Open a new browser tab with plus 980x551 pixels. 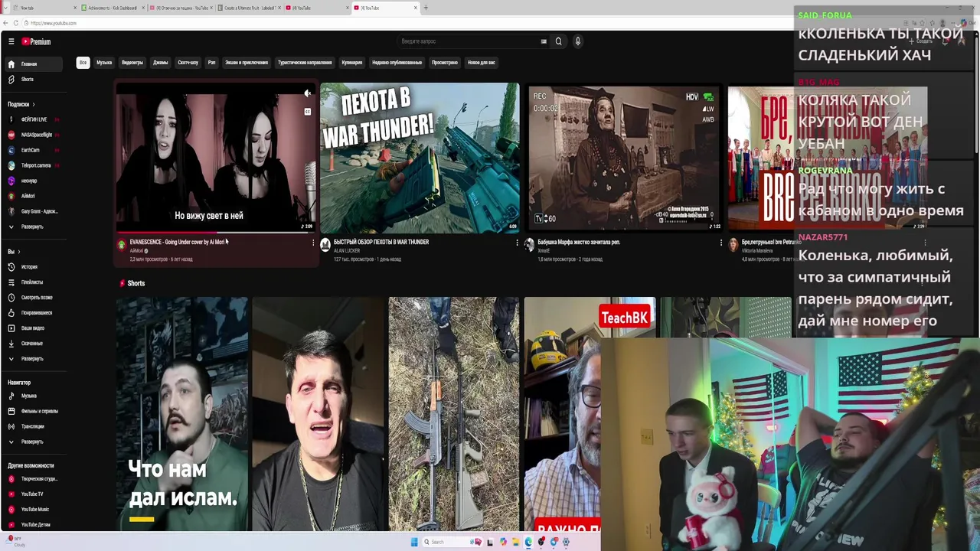pos(426,8)
